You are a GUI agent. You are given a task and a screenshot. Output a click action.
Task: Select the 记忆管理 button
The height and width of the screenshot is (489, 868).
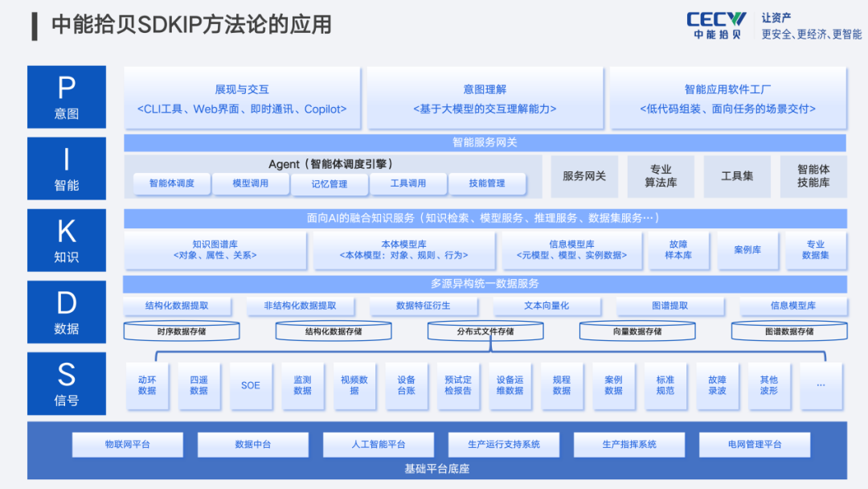329,184
